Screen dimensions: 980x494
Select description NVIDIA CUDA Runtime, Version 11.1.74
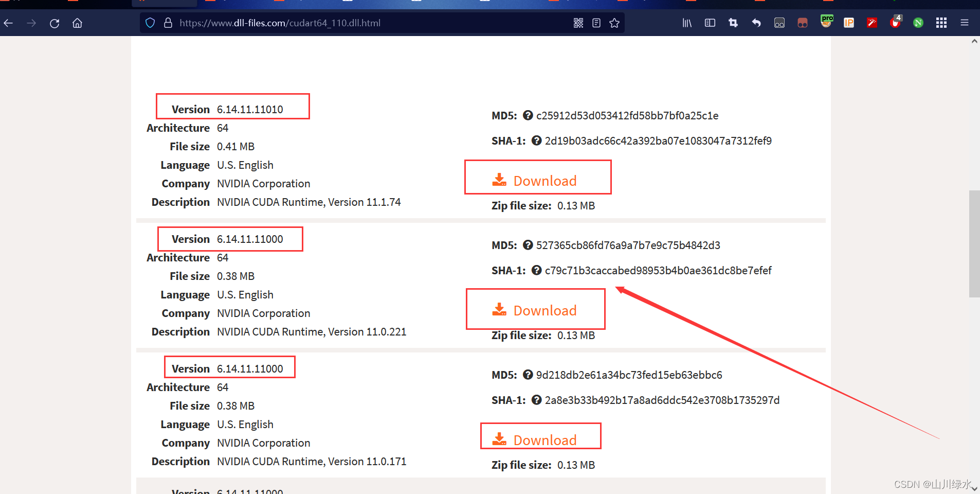[309, 202]
